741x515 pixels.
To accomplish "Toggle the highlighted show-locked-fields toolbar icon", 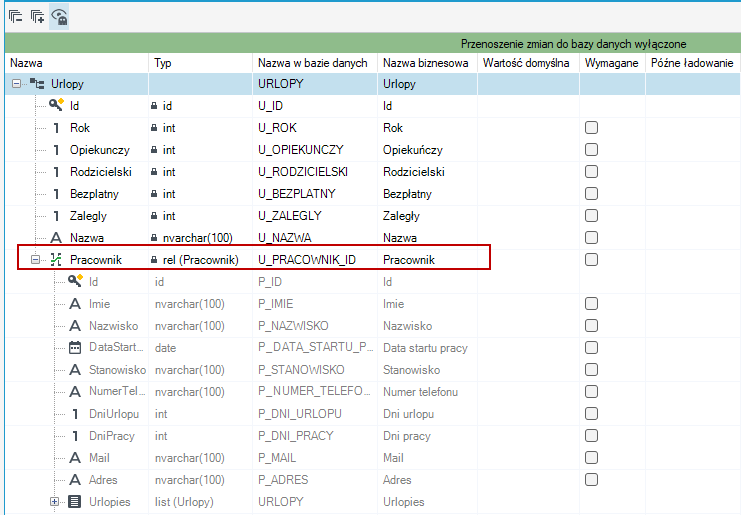I will tap(59, 17).
